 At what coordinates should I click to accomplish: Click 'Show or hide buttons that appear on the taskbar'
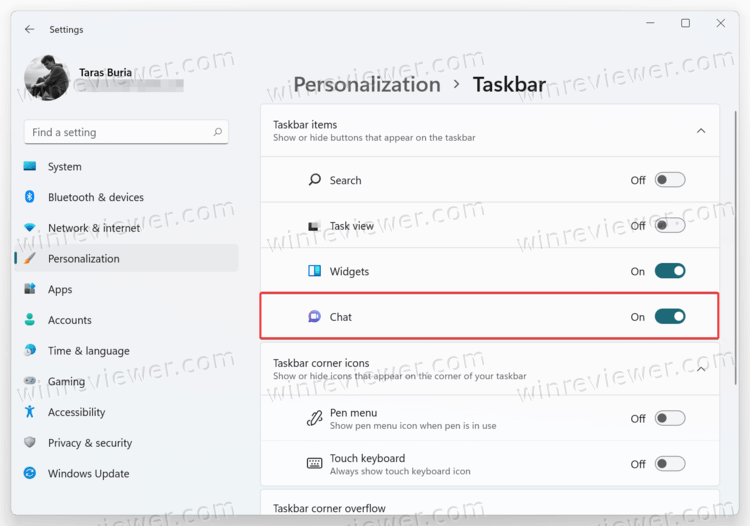[x=374, y=138]
